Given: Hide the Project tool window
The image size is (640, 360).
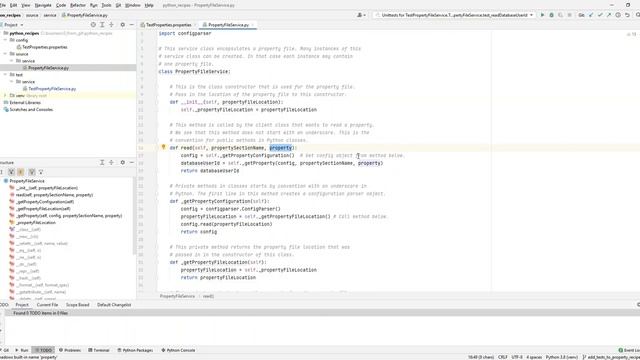Looking at the screenshot, I should tap(131, 25).
